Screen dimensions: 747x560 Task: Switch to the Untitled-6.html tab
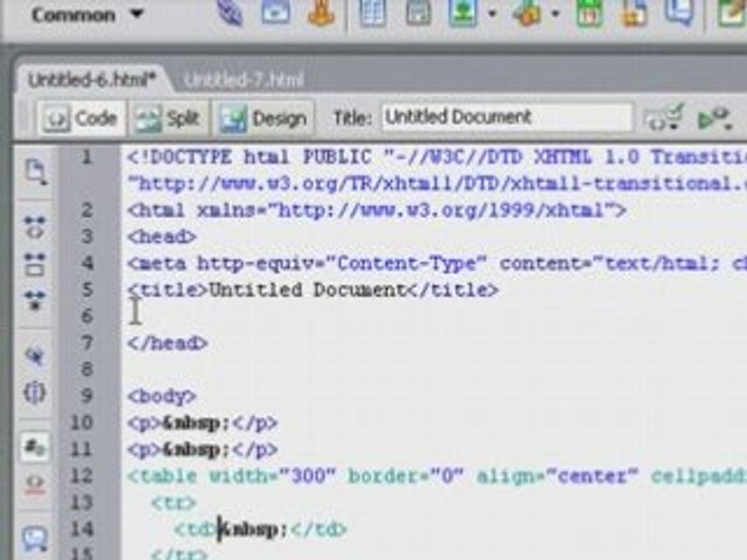tap(92, 80)
